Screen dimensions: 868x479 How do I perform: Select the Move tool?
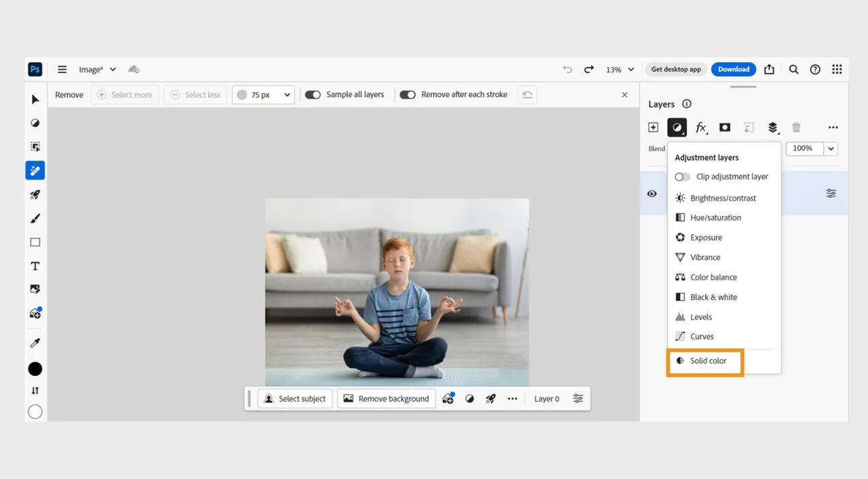tap(35, 99)
